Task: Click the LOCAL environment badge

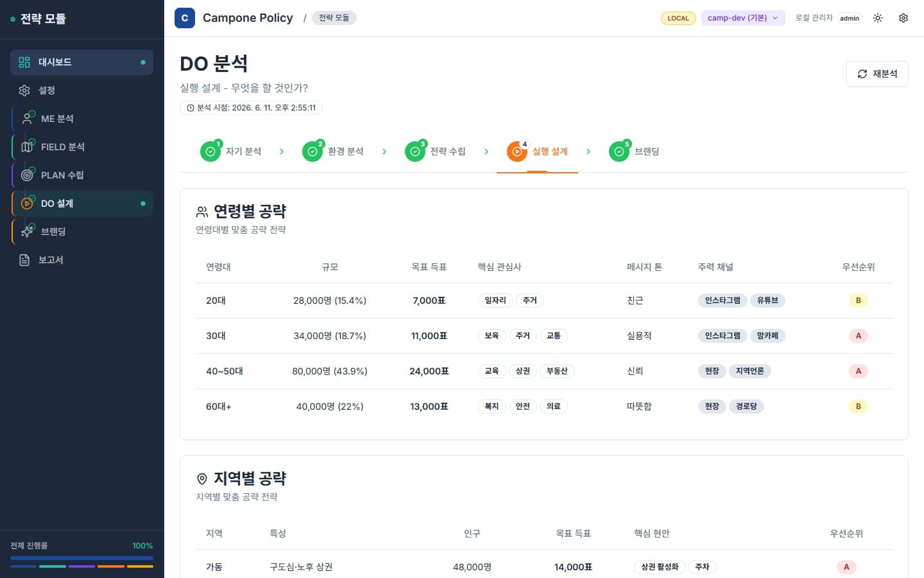Action: click(678, 18)
